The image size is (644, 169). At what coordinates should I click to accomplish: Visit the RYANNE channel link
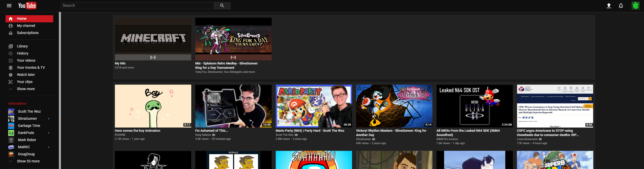tap(120, 135)
